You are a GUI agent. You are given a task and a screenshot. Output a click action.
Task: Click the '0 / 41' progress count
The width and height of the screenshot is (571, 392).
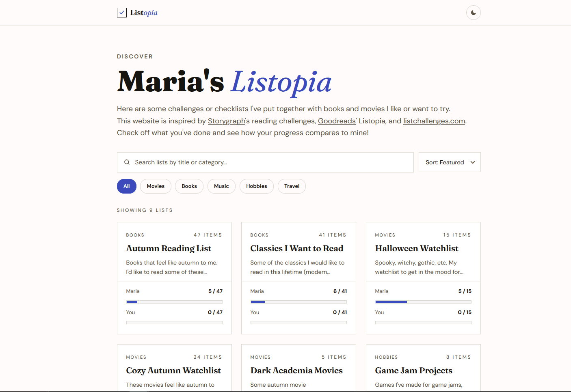click(340, 312)
